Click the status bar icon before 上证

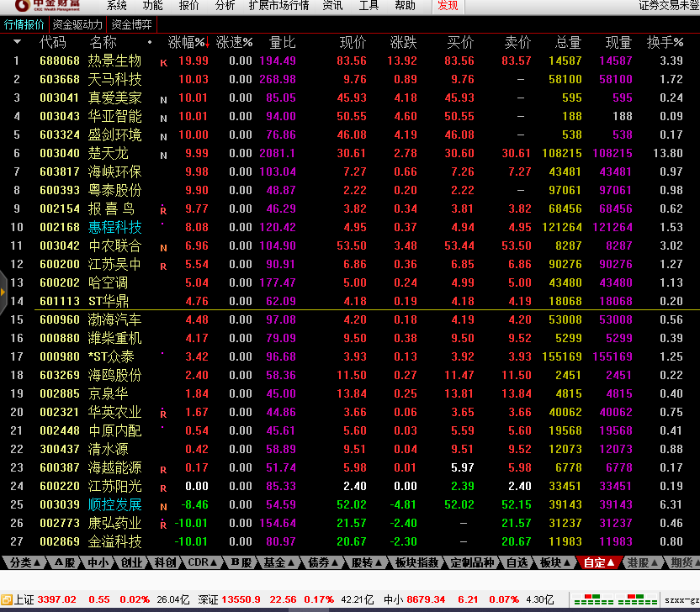point(6,599)
